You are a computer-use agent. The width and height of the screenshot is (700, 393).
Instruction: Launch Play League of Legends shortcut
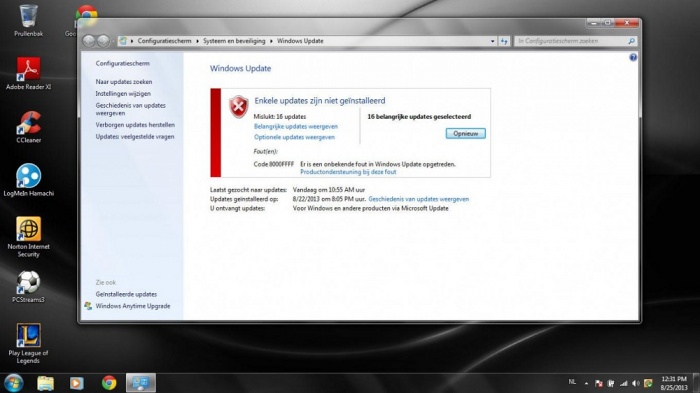tap(29, 343)
